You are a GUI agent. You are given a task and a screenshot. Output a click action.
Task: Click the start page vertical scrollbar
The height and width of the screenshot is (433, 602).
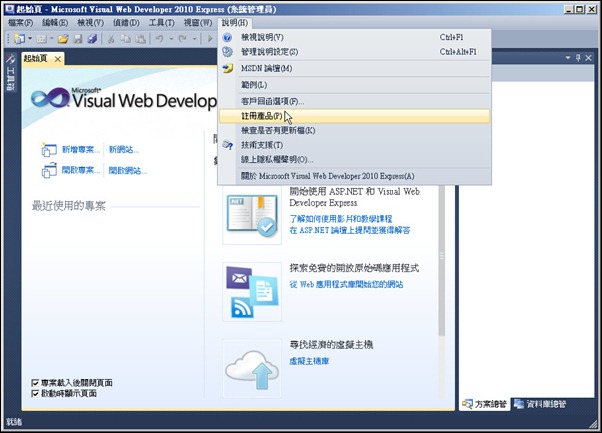(x=442, y=261)
